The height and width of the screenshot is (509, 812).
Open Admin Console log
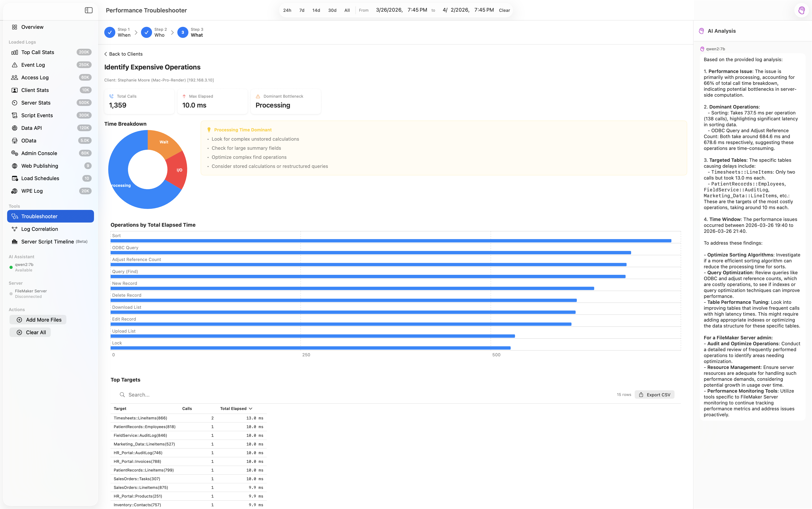point(39,153)
